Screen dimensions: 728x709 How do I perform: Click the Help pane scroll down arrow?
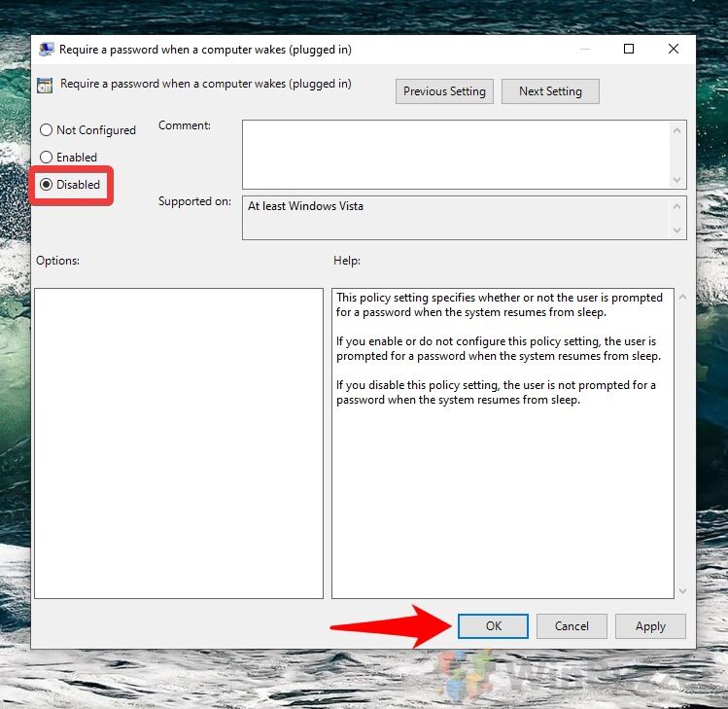tap(682, 590)
